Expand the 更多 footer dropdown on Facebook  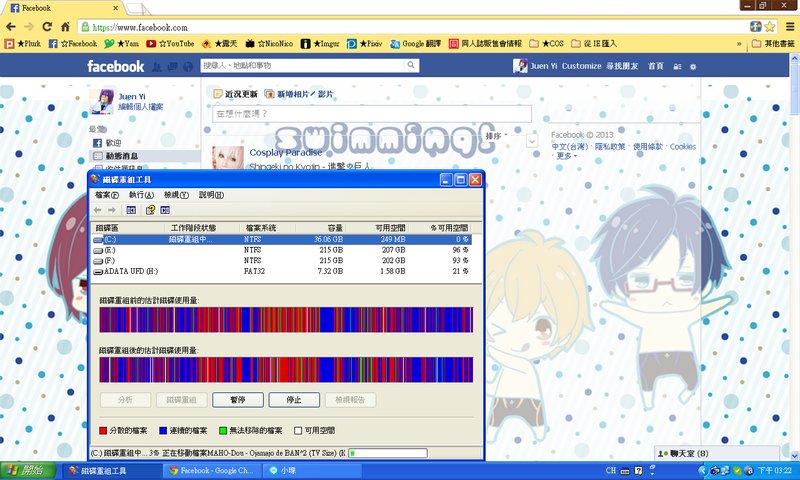point(566,156)
